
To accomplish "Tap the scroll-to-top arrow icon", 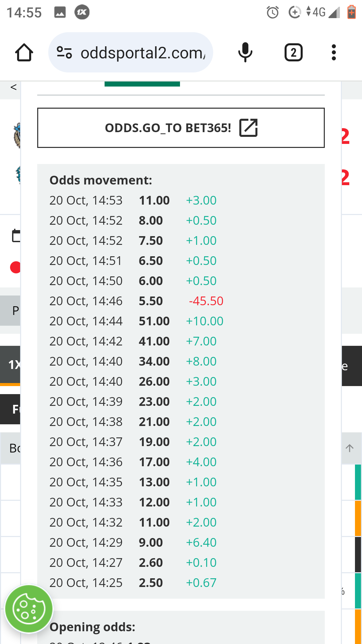I will click(x=350, y=448).
